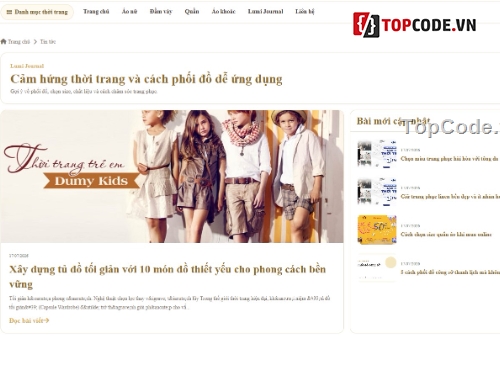Click the date above the featured article title
This screenshot has height=375, width=500.
pos(19,256)
